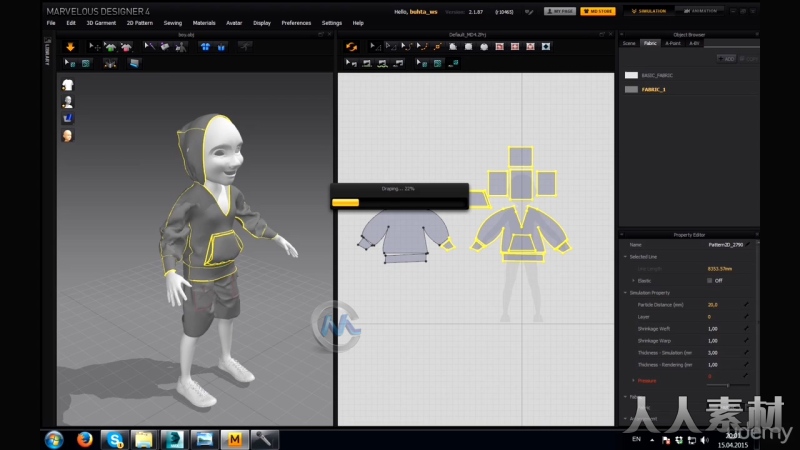This screenshot has width=800, height=450.
Task: Select the Rectangle pattern tool
Action: tap(468, 46)
